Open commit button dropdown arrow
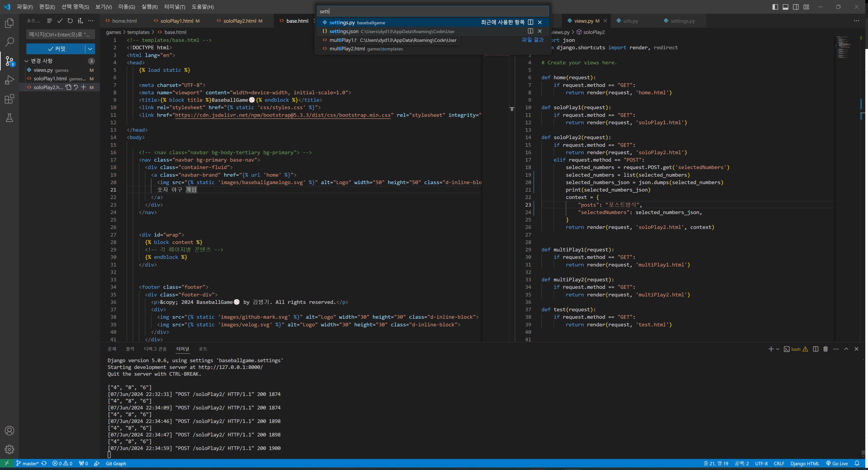The image size is (868, 470). point(90,49)
